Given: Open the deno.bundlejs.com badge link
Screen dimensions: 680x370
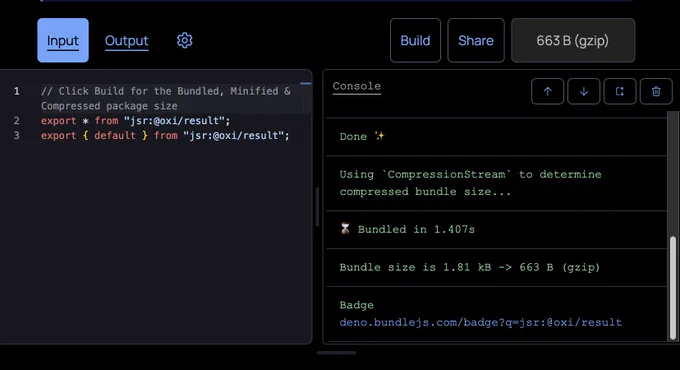Looking at the screenshot, I should coord(481,322).
